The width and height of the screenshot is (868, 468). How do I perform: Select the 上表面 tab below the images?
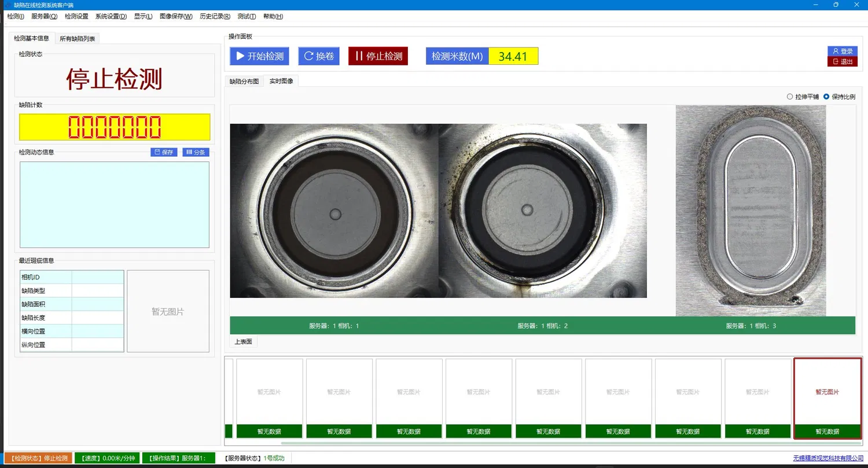click(244, 342)
